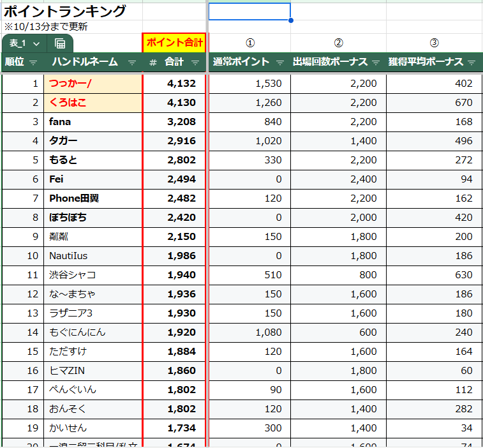483x448 pixels.
Task: Select 獲得平均ボーナス cell 402
Action: pyautogui.click(x=435, y=84)
